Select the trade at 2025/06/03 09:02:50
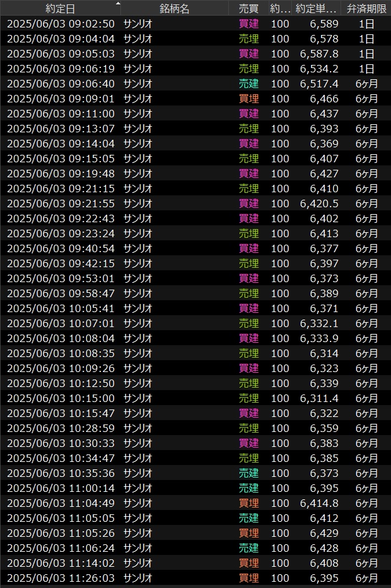This screenshot has height=588, width=391. coord(196,24)
